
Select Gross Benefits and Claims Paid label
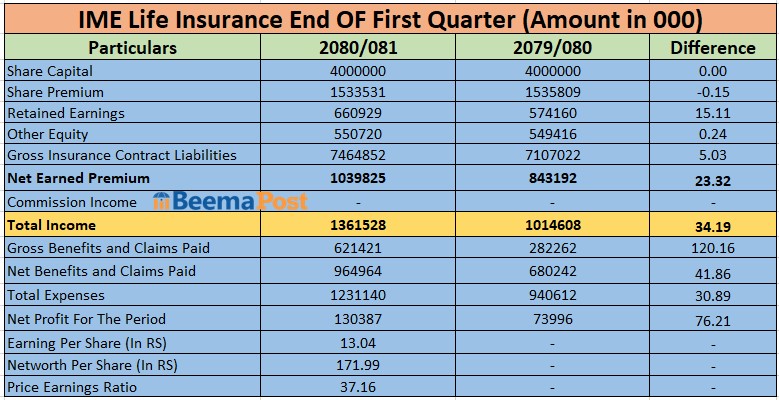[108, 247]
